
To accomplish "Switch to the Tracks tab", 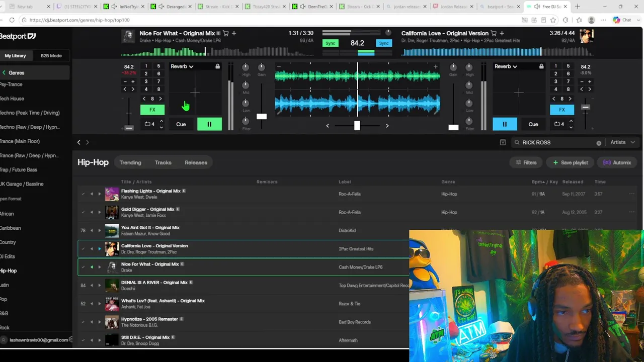I will [x=163, y=162].
